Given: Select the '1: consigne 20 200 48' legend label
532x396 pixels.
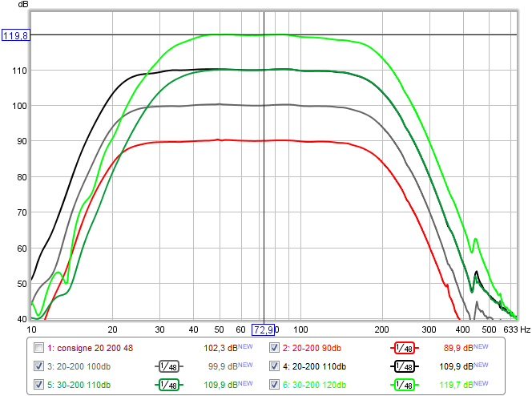Looking at the screenshot, I should tap(90, 348).
